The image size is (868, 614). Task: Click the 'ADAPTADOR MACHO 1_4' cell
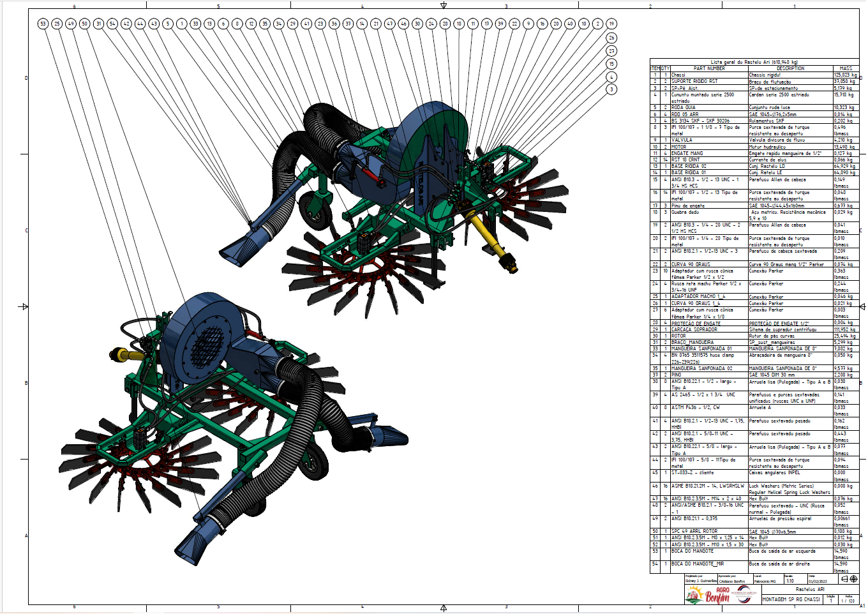point(709,297)
